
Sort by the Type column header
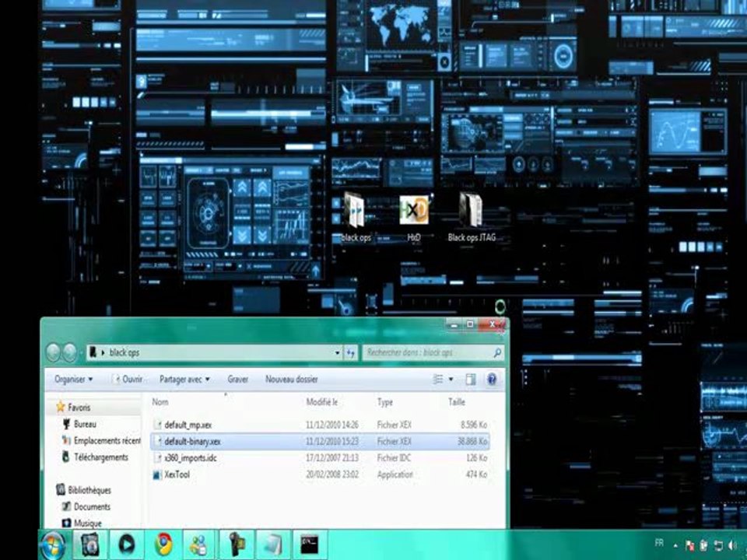pyautogui.click(x=385, y=402)
